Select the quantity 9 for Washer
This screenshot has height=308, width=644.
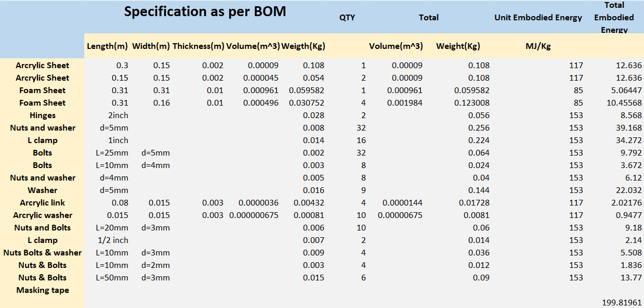click(x=363, y=190)
